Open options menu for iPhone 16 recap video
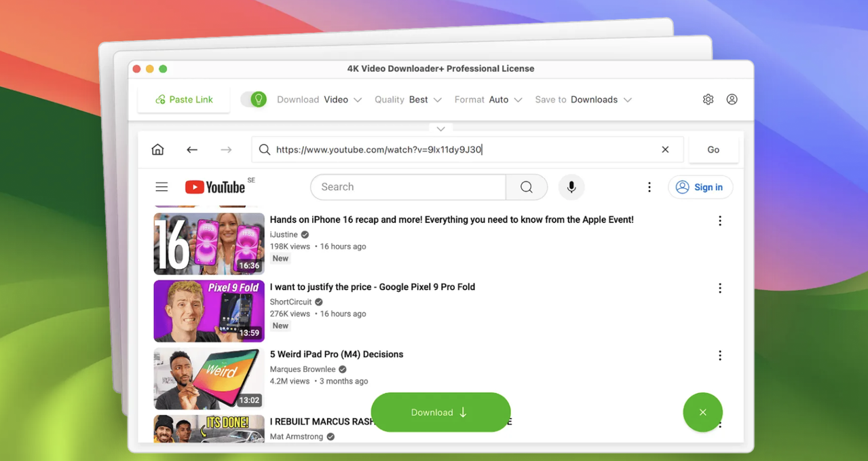 [x=720, y=221]
